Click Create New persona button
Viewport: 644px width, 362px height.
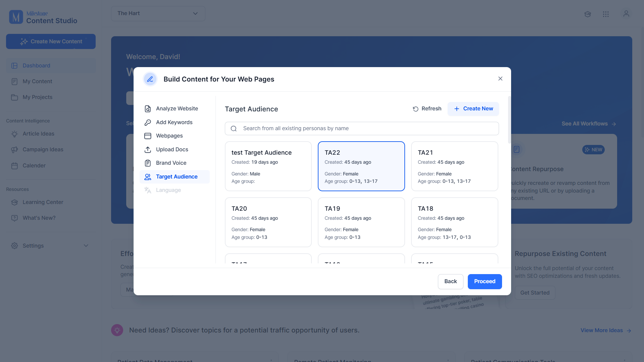pos(473,109)
